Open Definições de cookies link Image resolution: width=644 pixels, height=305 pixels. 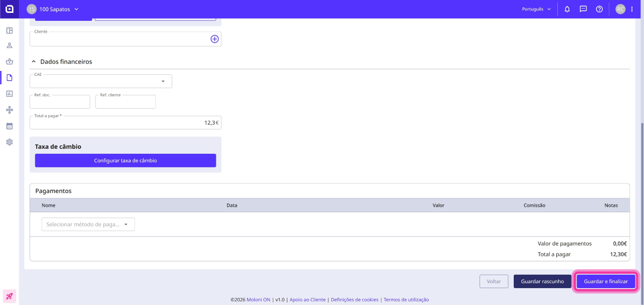point(355,300)
